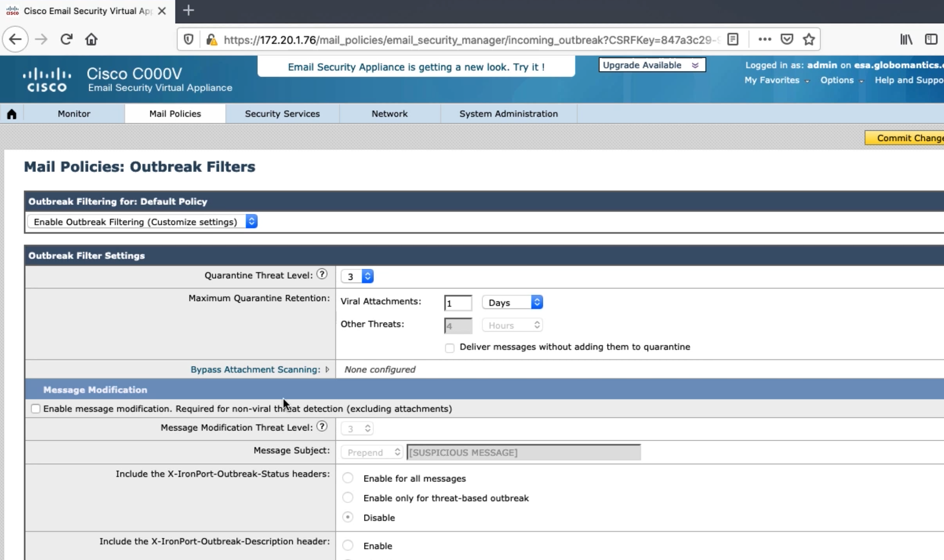
Task: Expand Bypass Attachment Scanning section
Action: click(x=327, y=369)
